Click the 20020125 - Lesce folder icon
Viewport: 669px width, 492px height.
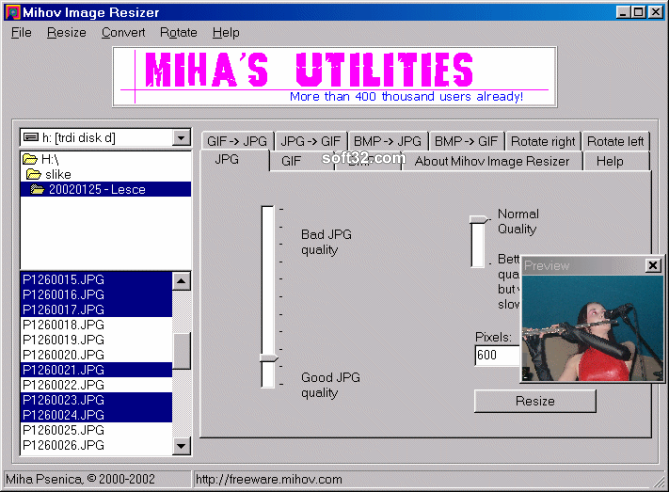coord(38,189)
